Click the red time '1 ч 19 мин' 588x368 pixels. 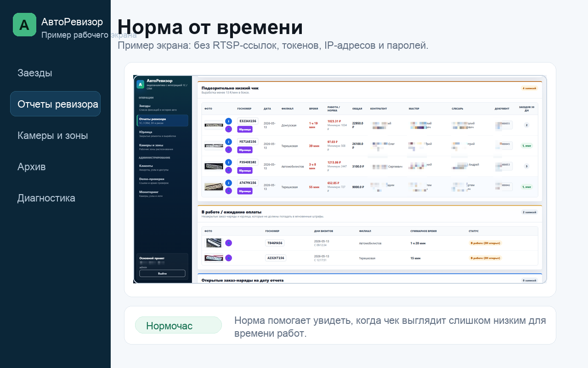(313, 125)
